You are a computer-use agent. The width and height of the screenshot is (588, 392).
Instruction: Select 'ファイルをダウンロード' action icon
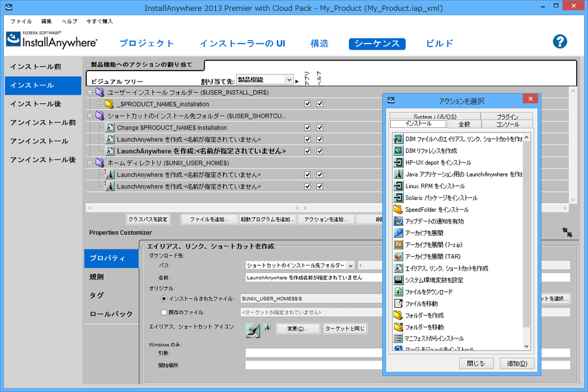point(398,292)
